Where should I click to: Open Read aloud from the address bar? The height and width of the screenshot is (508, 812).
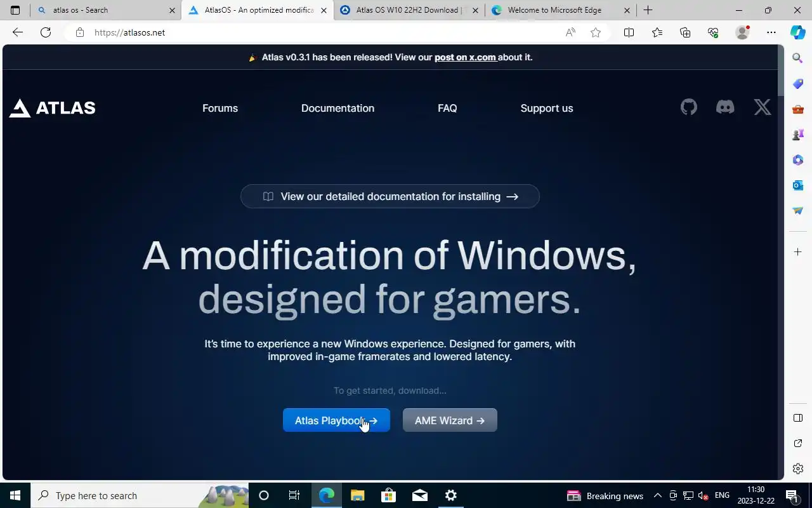coord(570,32)
